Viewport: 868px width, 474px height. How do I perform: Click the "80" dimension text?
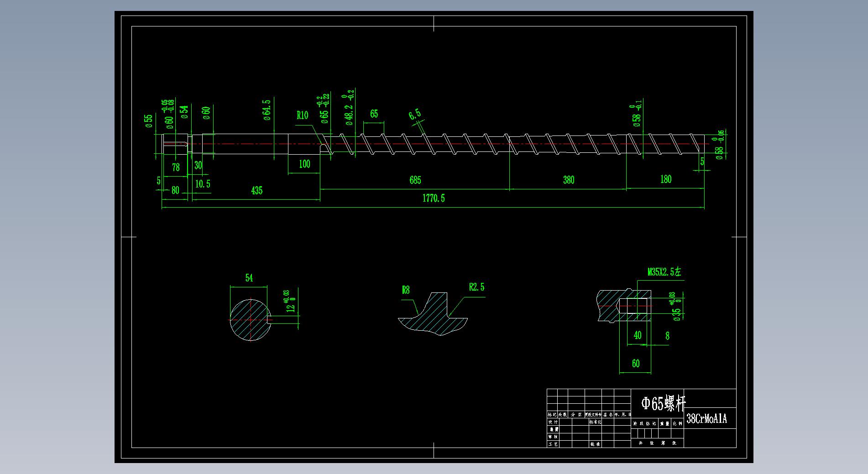click(x=175, y=190)
